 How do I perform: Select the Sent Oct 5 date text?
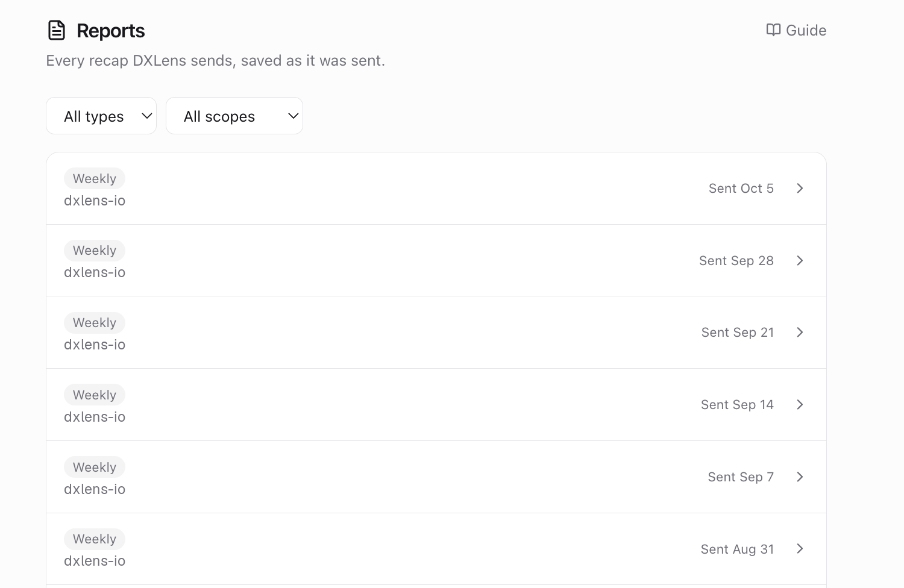coord(741,189)
